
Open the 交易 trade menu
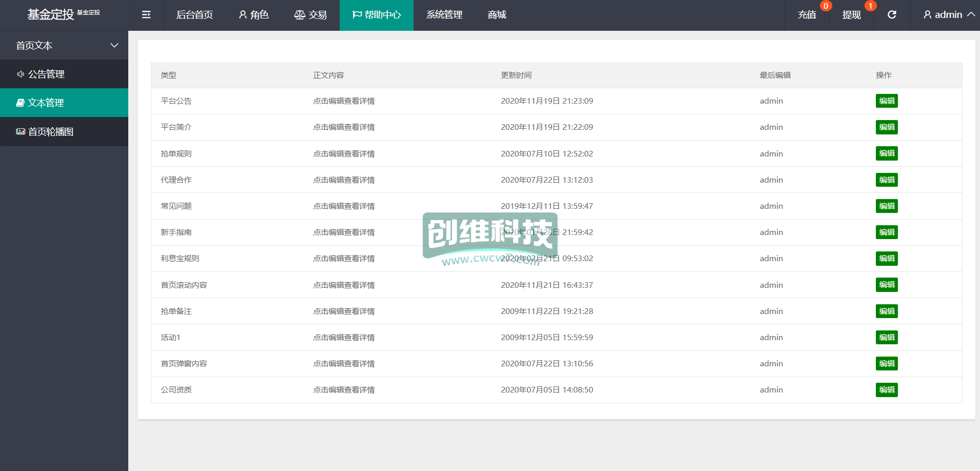310,15
